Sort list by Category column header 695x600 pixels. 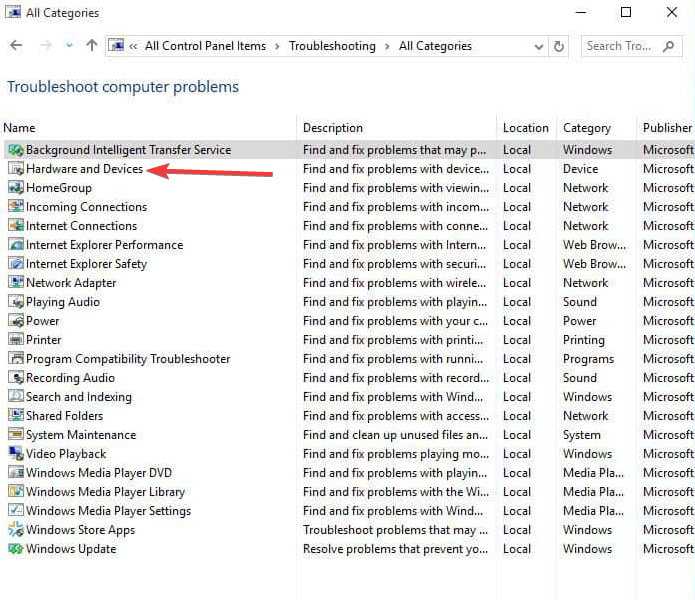[x=586, y=128]
